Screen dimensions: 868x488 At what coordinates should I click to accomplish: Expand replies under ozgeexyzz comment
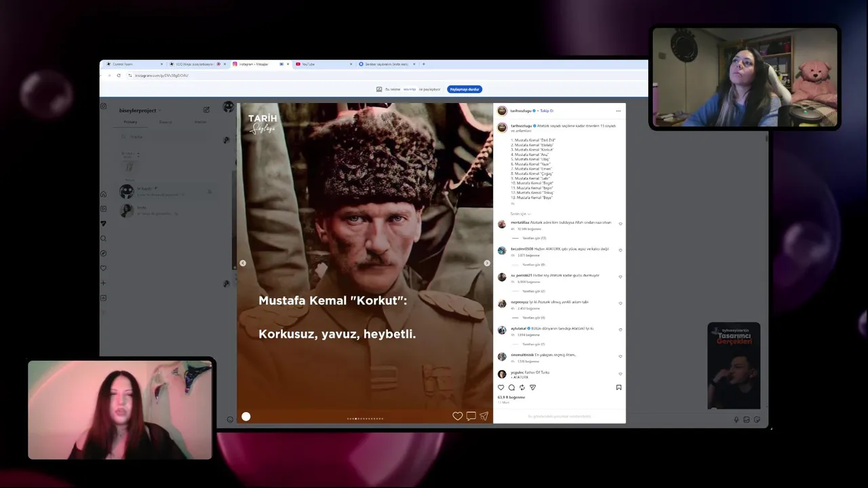point(534,317)
